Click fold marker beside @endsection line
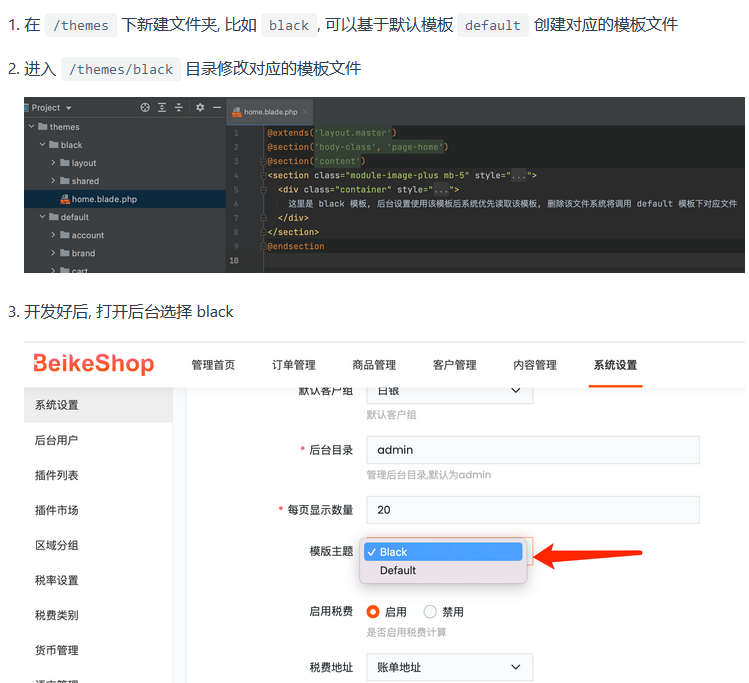The height and width of the screenshot is (683, 749). pos(263,246)
